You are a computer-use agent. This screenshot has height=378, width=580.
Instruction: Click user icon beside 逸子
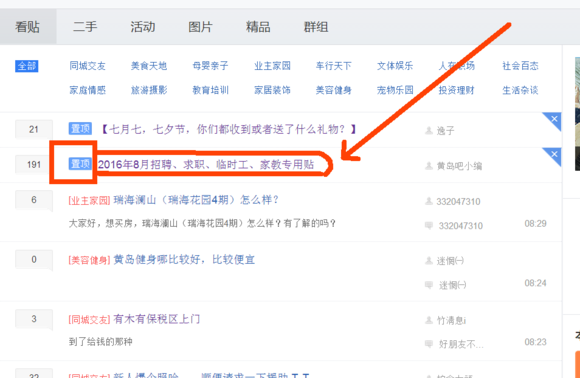pyautogui.click(x=429, y=130)
